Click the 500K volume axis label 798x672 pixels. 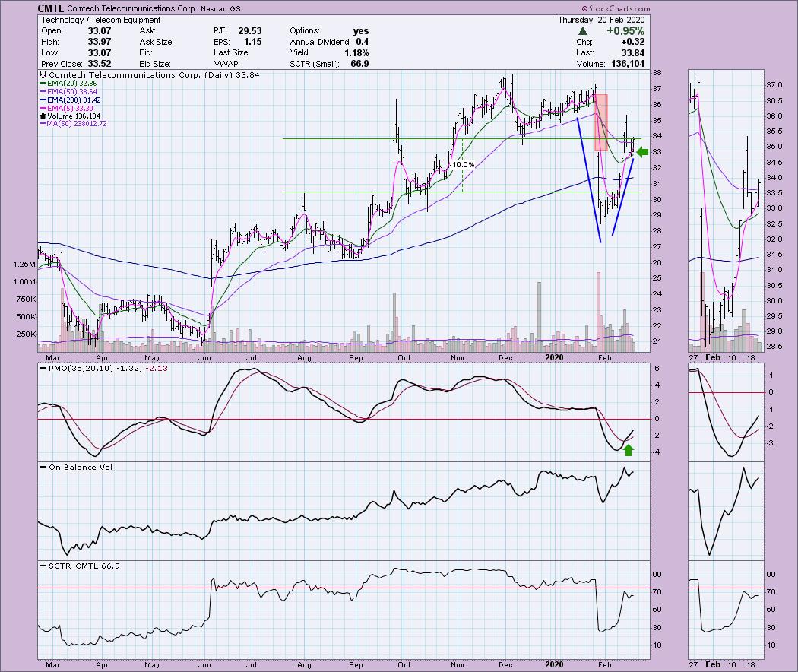pos(26,317)
